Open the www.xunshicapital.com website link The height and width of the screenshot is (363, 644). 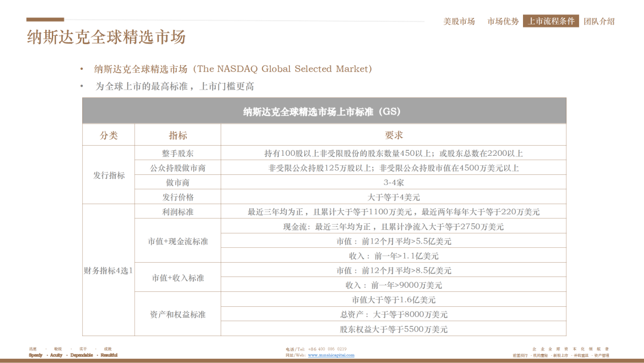331,355
